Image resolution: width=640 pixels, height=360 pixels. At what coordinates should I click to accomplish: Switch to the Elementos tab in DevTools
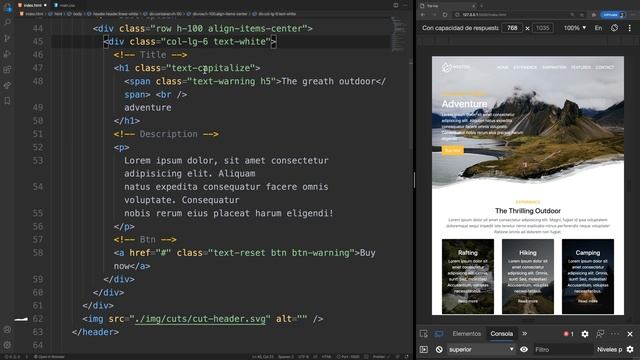pyautogui.click(x=467, y=333)
